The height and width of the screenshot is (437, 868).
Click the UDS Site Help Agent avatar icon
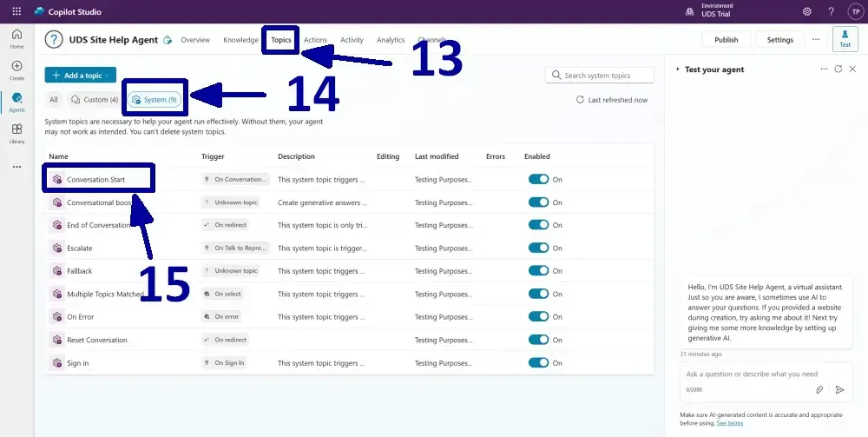pyautogui.click(x=54, y=39)
